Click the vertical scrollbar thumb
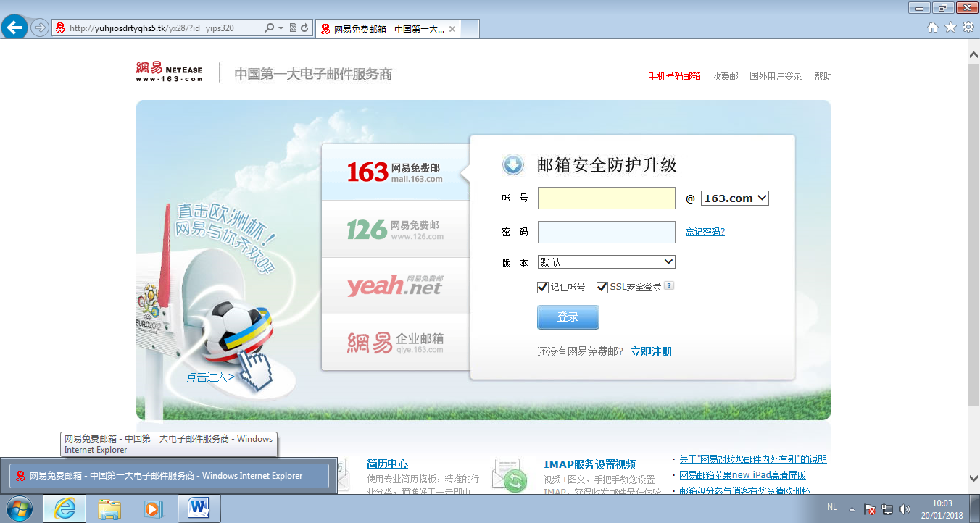This screenshot has height=523, width=980. click(x=974, y=235)
